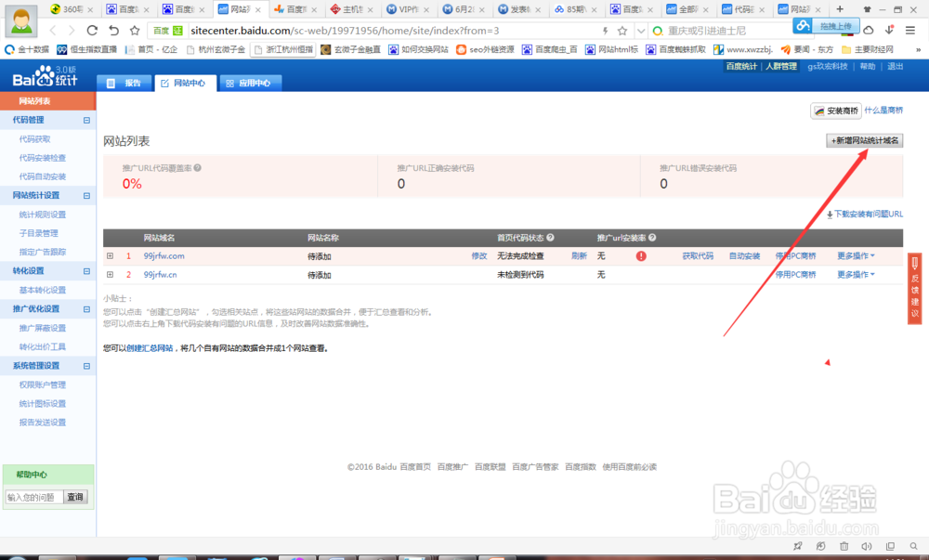The image size is (929, 560).
Task: Open a new browser tab with plus
Action: (840, 9)
